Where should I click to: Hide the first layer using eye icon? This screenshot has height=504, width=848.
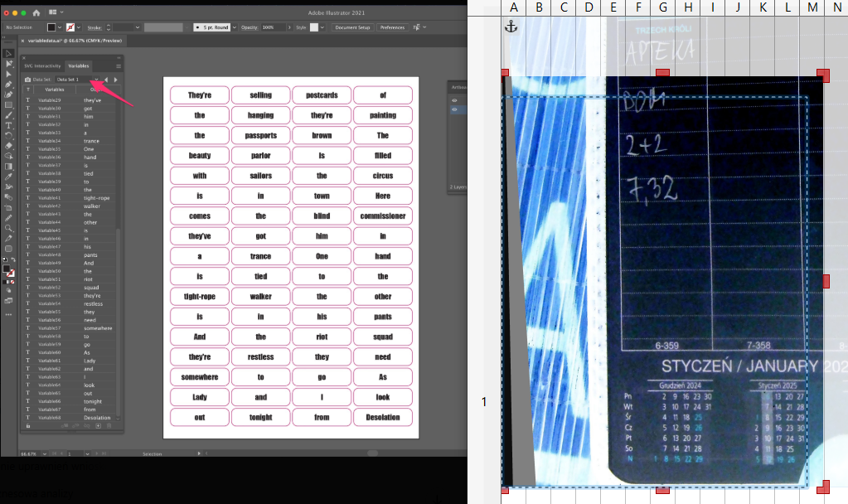click(x=454, y=100)
